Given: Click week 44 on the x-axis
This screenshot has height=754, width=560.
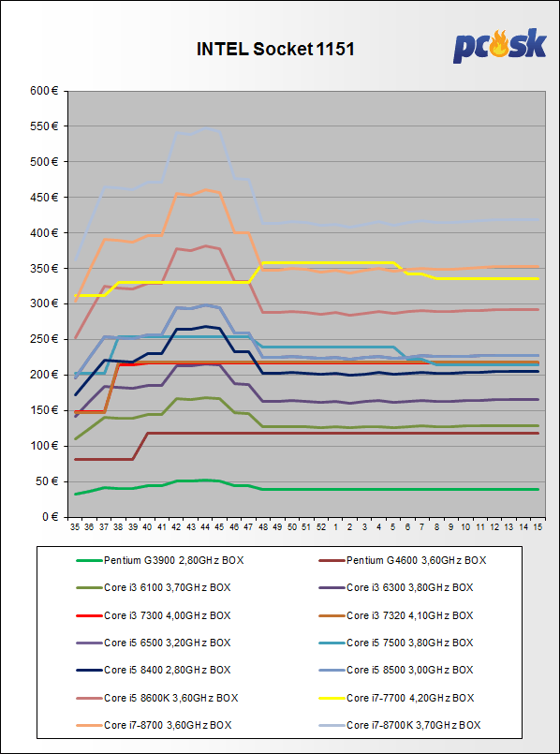Looking at the screenshot, I should click(x=205, y=527).
